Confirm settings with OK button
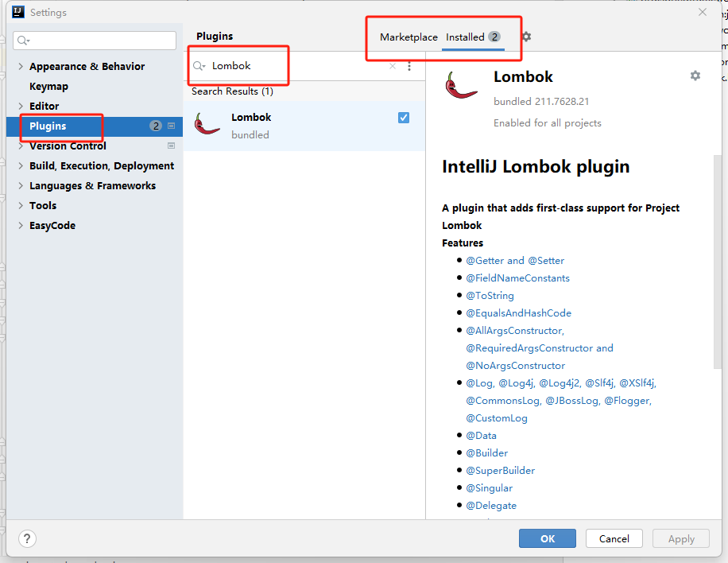 click(548, 538)
